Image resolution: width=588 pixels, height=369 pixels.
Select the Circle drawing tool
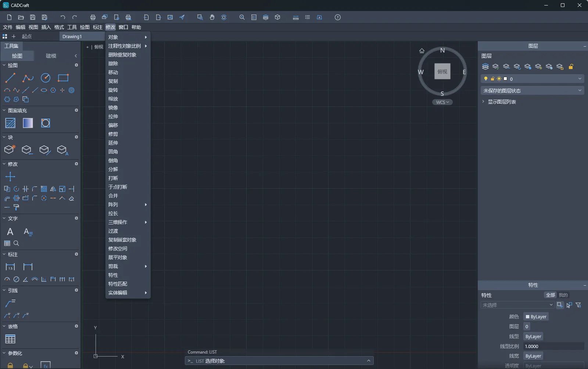coord(46,78)
